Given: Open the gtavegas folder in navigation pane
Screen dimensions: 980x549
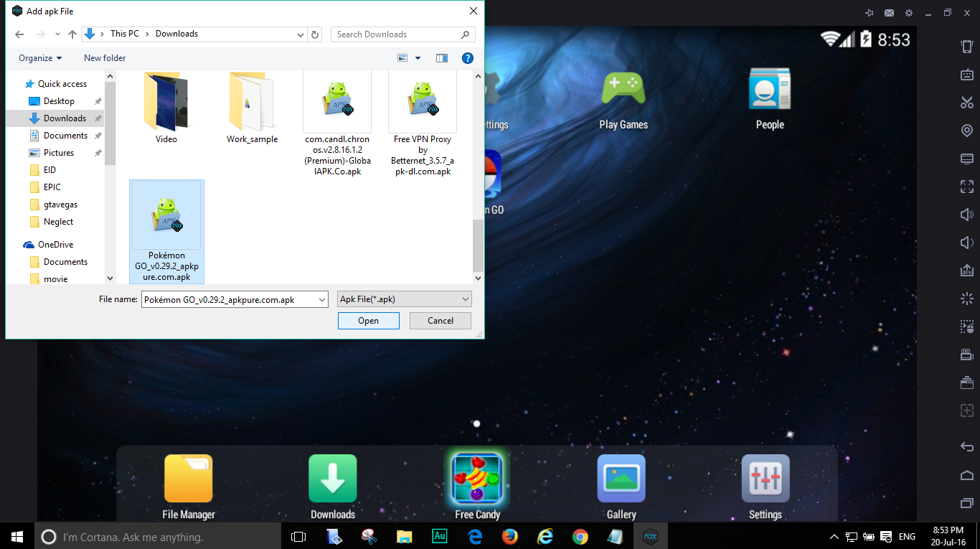Looking at the screenshot, I should coord(60,205).
